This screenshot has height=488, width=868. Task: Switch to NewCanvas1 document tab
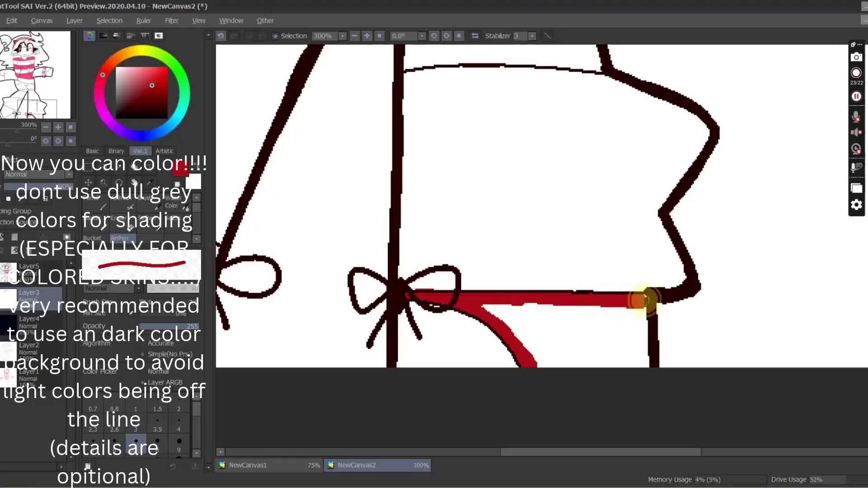coord(269,465)
